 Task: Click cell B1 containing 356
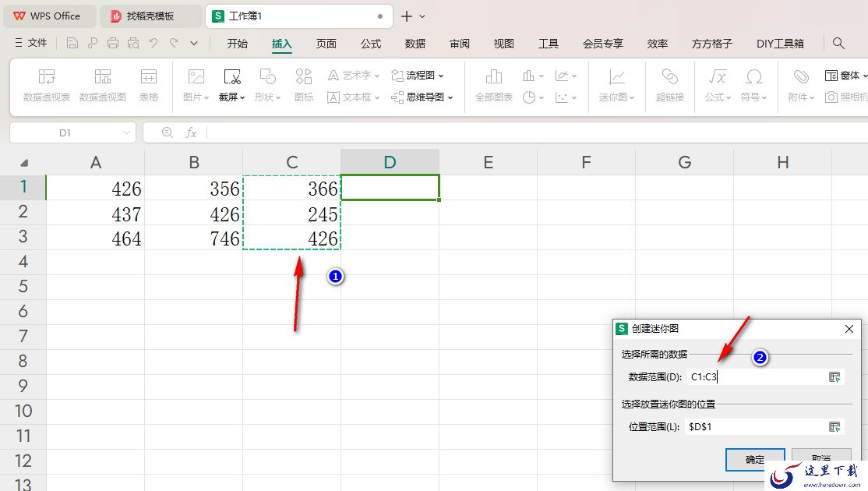tap(194, 188)
